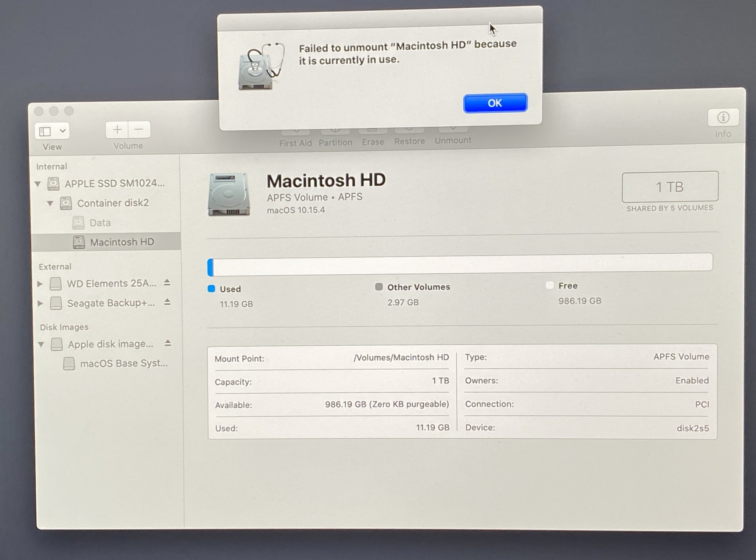Open the Info inspector button
756x560 pixels.
tap(723, 118)
